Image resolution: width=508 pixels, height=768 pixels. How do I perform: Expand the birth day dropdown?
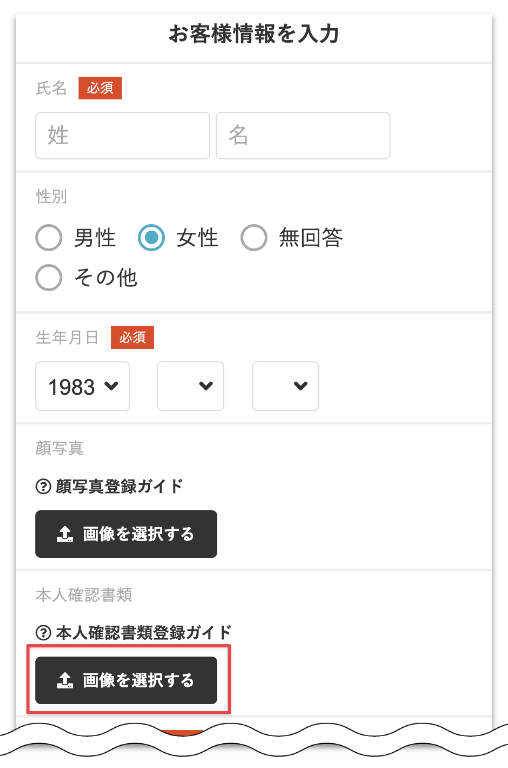pyautogui.click(x=286, y=386)
